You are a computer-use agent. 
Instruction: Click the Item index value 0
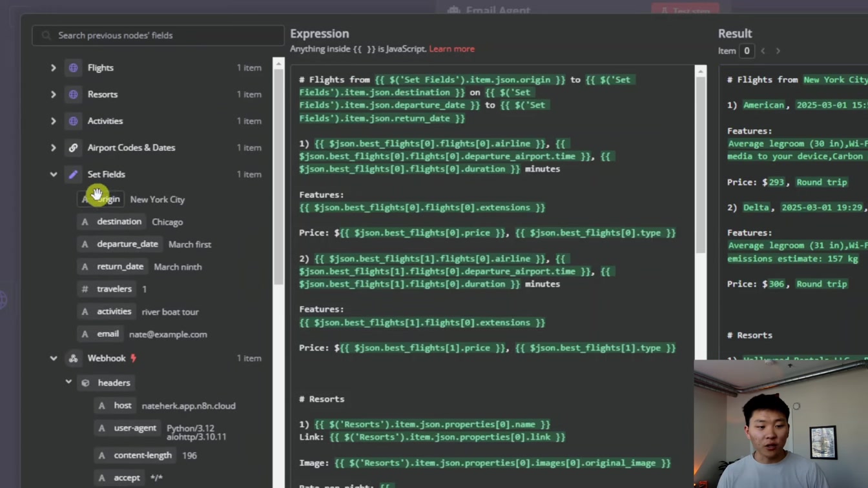[747, 51]
